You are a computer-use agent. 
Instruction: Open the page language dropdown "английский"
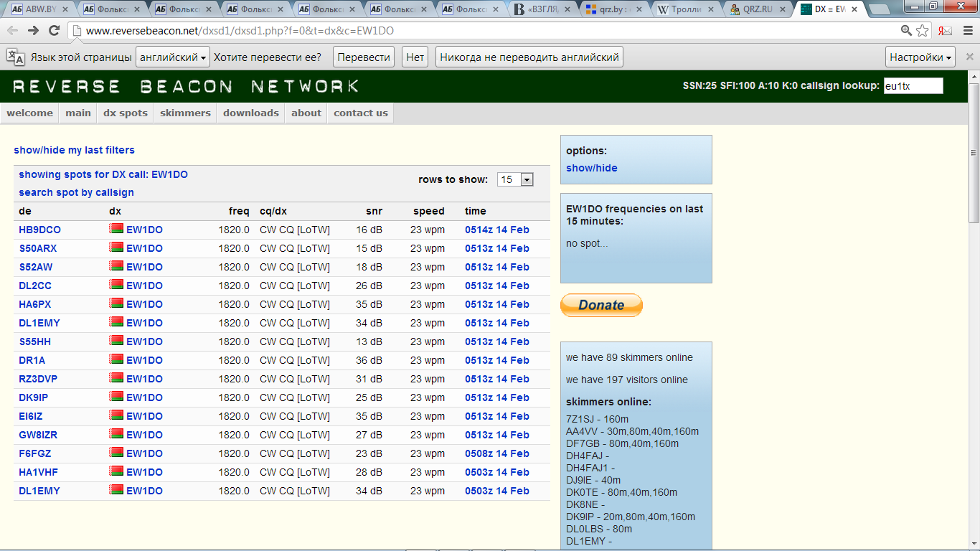click(x=172, y=57)
